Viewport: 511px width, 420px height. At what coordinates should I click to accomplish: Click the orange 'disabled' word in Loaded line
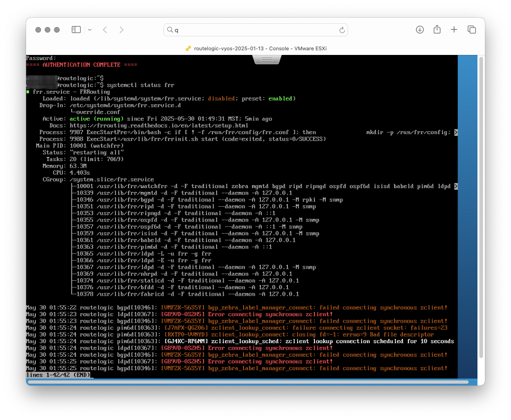click(221, 98)
